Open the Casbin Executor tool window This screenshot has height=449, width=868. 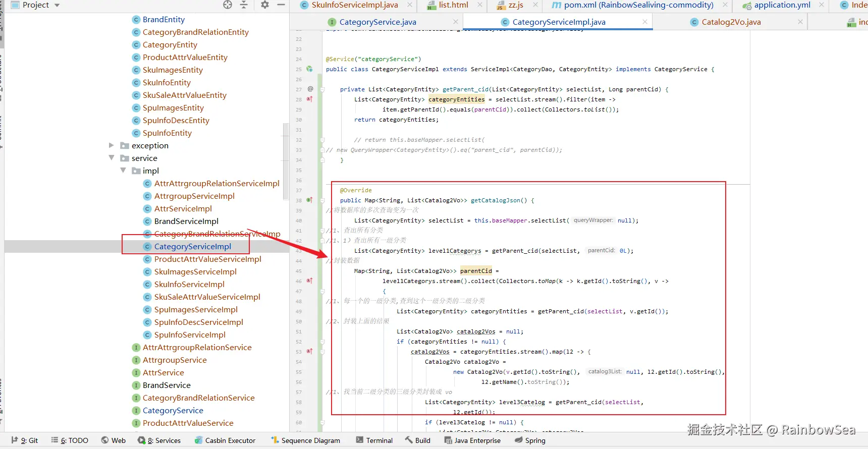point(225,440)
